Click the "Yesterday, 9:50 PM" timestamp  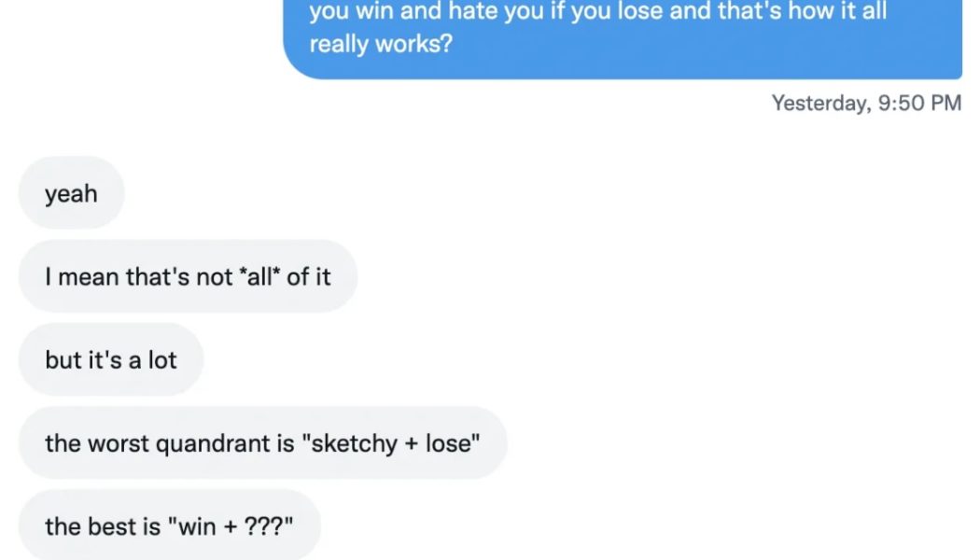pyautogui.click(x=866, y=103)
